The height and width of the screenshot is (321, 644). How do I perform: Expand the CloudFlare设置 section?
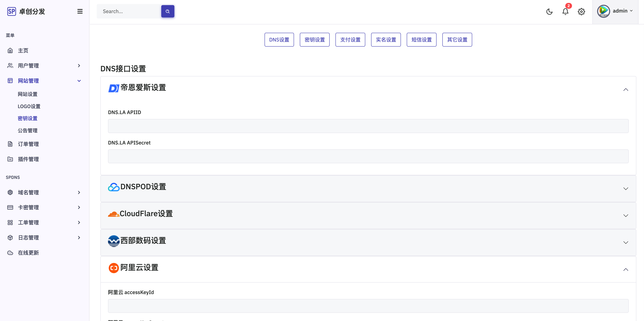coord(368,215)
